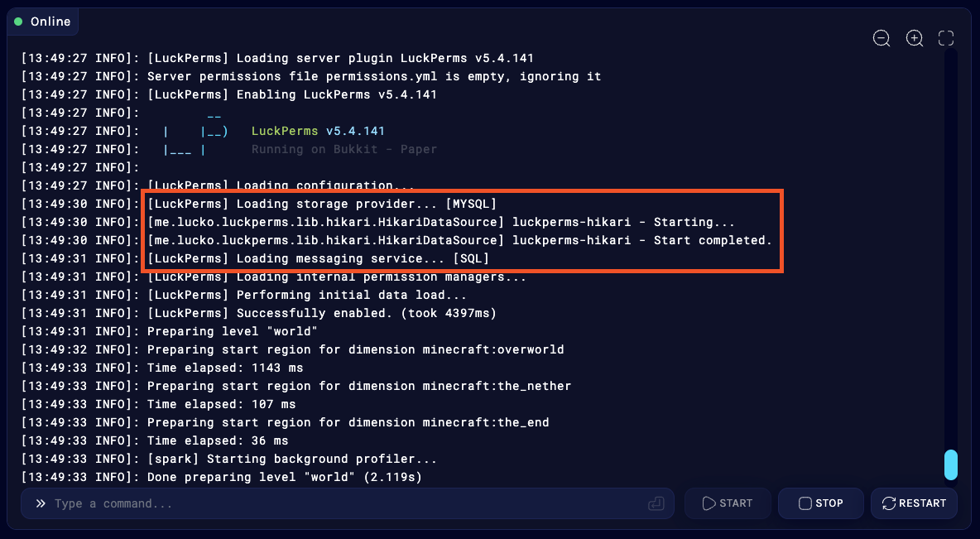Image resolution: width=980 pixels, height=539 pixels.
Task: Zoom in the console text
Action: (914, 38)
